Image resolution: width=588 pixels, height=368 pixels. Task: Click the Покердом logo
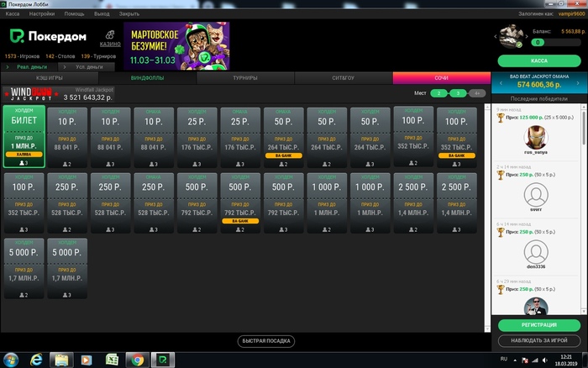[48, 36]
